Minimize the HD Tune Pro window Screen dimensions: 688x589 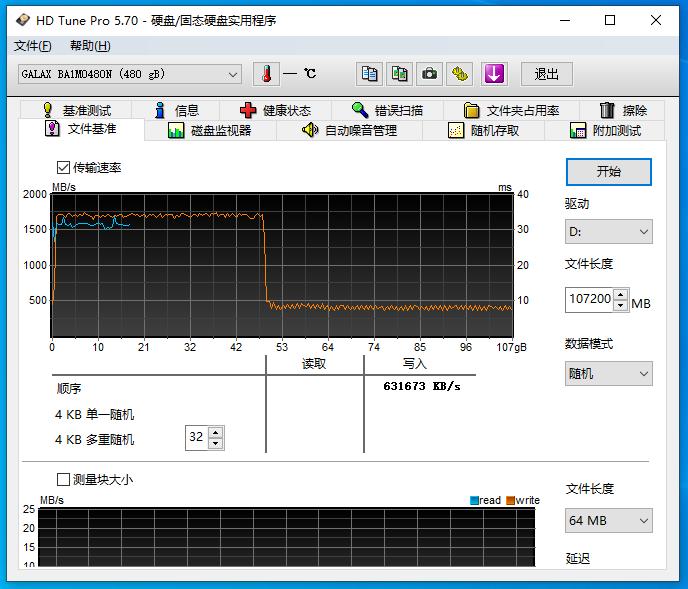565,20
